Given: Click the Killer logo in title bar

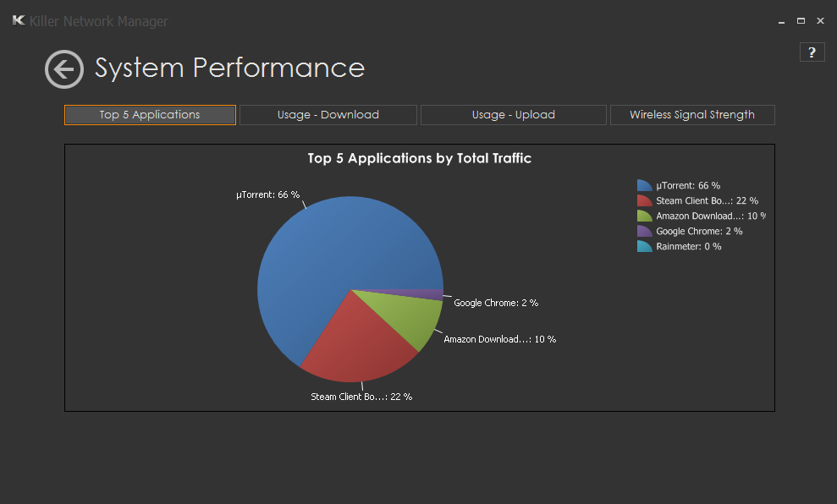Looking at the screenshot, I should pos(19,21).
